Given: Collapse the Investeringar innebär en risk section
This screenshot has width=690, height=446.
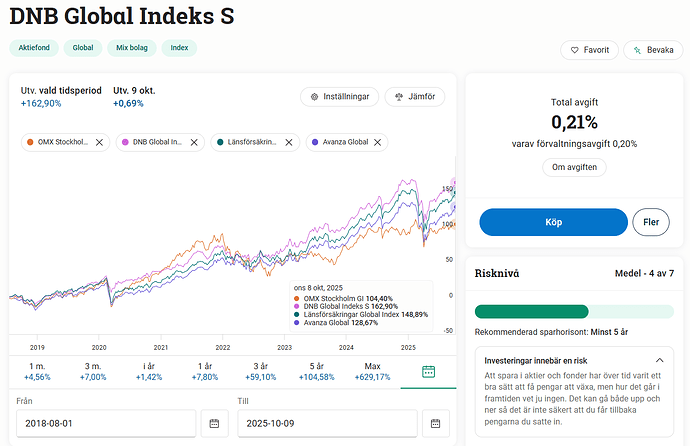Looking at the screenshot, I should tap(658, 359).
